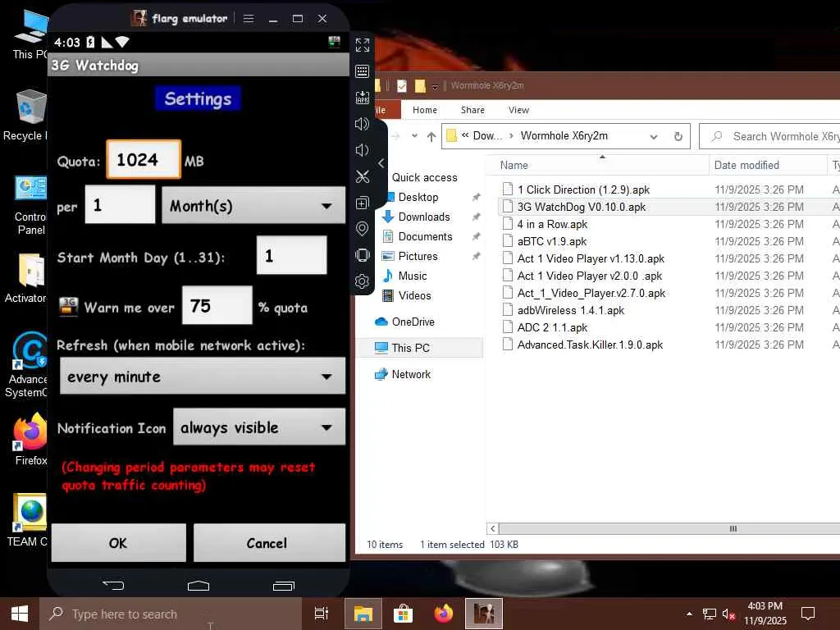The width and height of the screenshot is (840, 630).
Task: Select Desktop in Quick access
Action: [418, 197]
